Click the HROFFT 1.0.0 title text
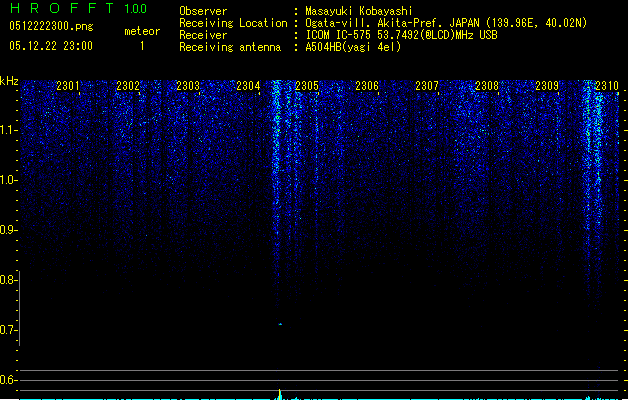The width and height of the screenshot is (629, 400). [78, 8]
